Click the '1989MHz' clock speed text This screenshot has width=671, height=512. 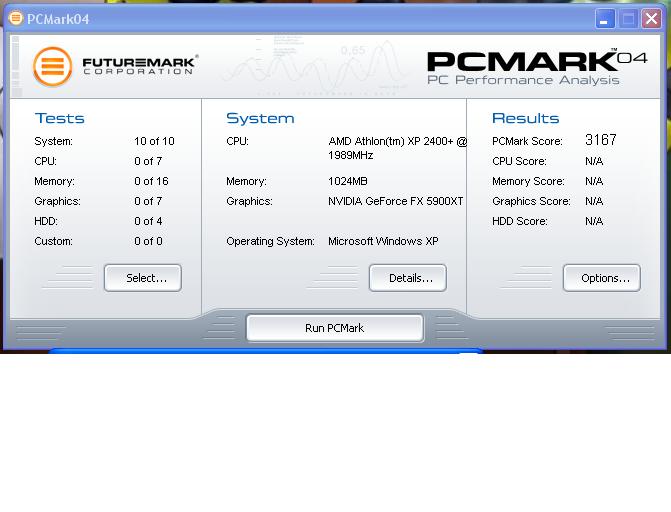point(350,155)
